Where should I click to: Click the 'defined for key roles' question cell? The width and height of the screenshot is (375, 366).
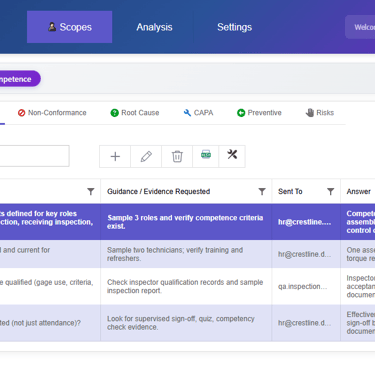click(x=50, y=222)
